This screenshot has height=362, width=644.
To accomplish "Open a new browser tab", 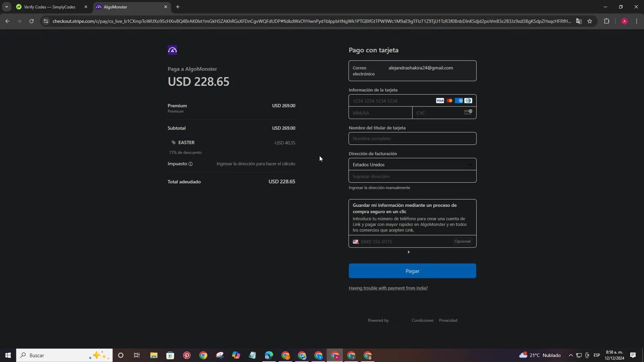I will (178, 7).
